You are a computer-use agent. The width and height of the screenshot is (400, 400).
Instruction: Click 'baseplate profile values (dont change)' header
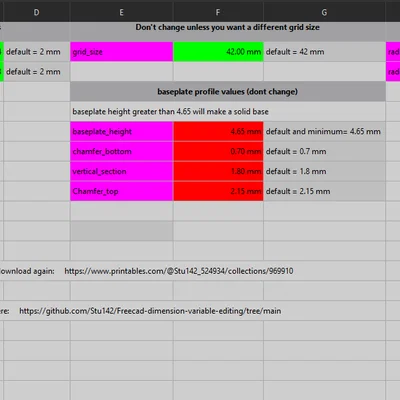point(228,92)
